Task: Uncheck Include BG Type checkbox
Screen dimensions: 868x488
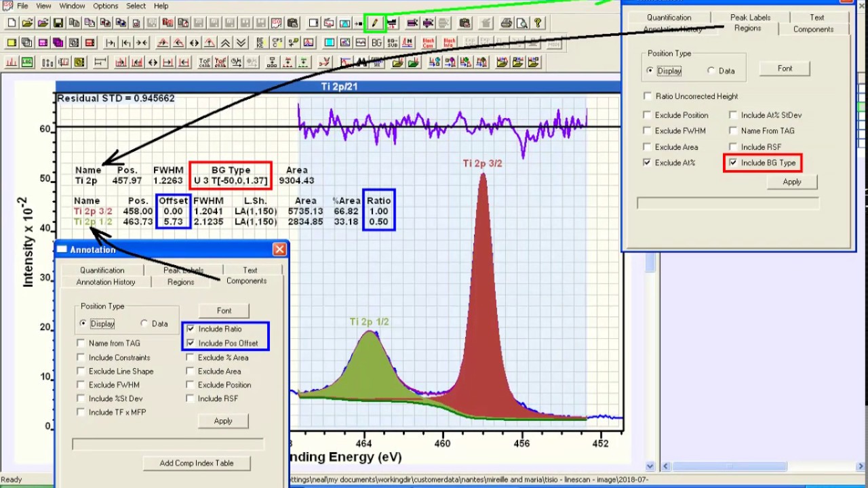Action: point(733,163)
